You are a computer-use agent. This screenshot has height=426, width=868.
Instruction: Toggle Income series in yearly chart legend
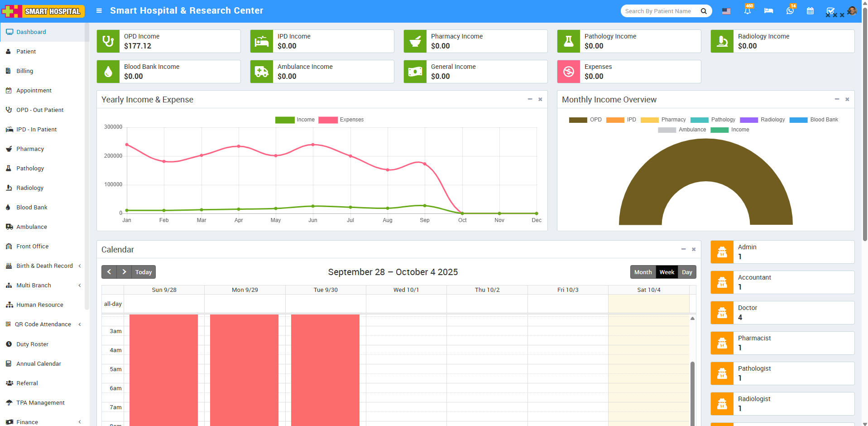(x=295, y=120)
